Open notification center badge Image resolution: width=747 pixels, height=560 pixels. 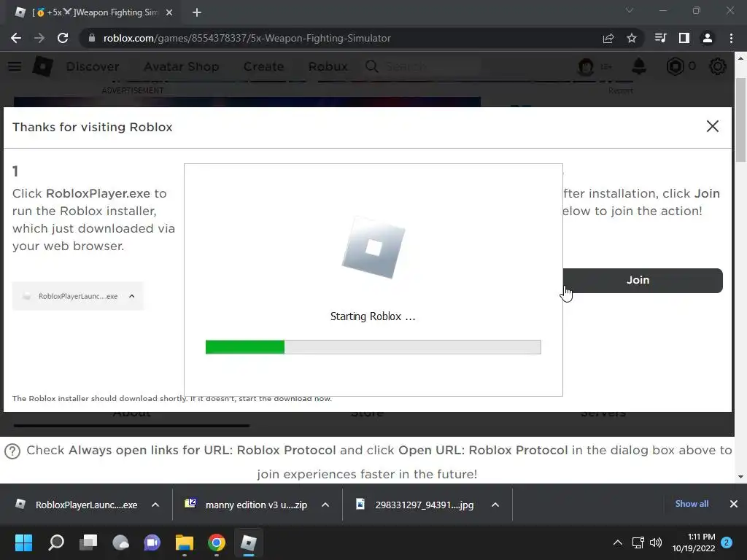727,542
